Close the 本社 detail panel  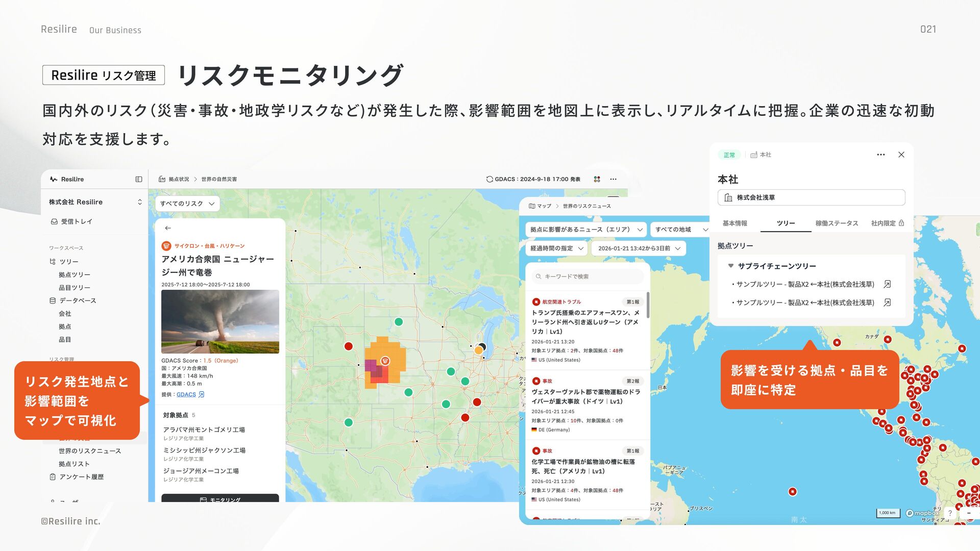(x=901, y=155)
